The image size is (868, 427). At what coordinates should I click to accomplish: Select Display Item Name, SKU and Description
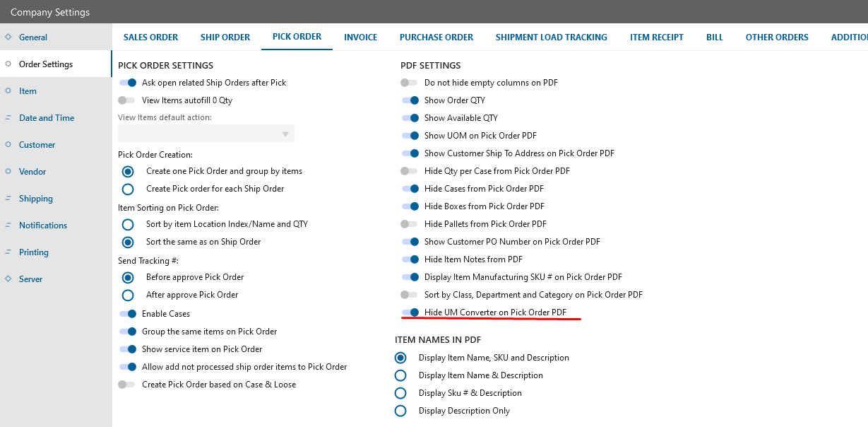pyautogui.click(x=401, y=358)
